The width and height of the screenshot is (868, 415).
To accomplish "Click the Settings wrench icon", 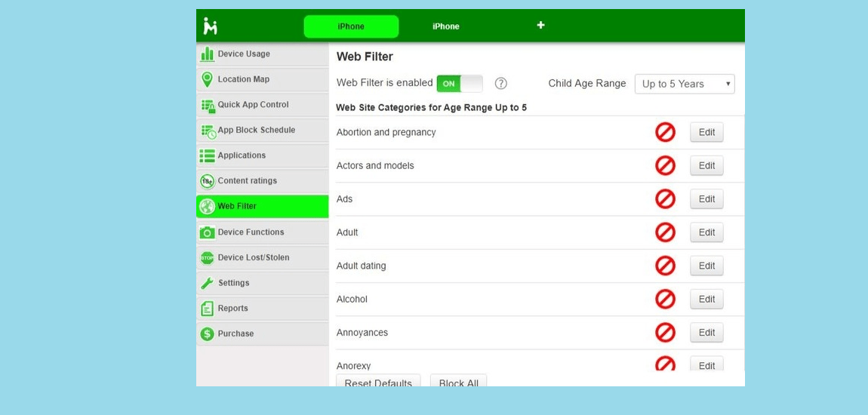I will (x=207, y=283).
